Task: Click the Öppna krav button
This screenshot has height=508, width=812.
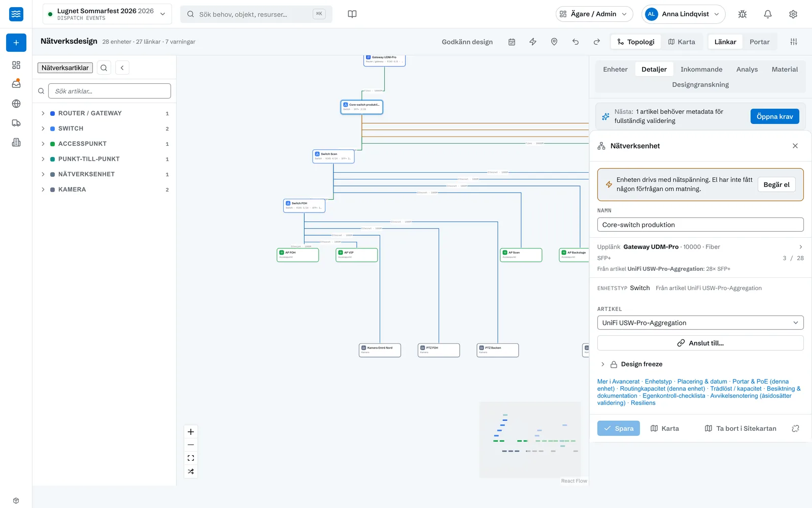Action: tap(775, 116)
